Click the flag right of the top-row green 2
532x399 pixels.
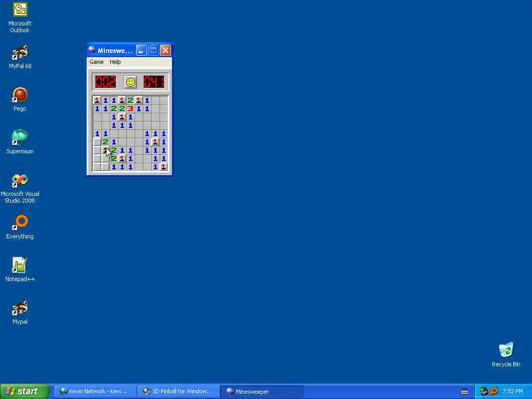pos(139,100)
